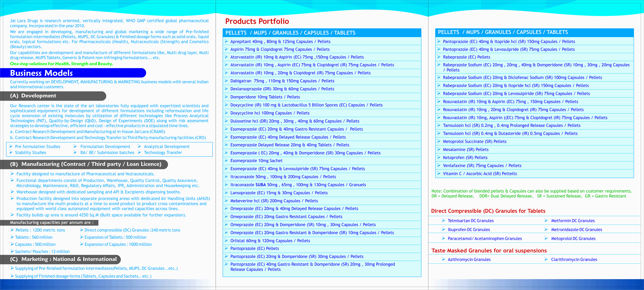The width and height of the screenshot is (644, 290).
Task: Click the Products Portfolio title
Action: (x=257, y=21)
